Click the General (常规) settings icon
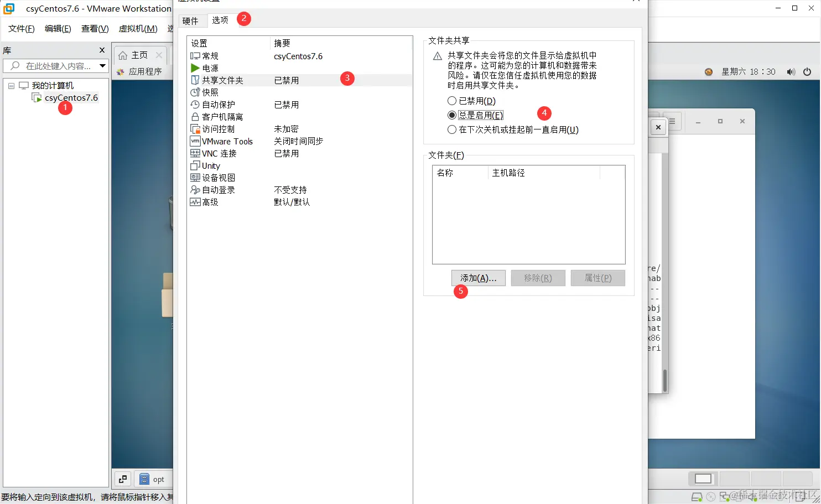821x504 pixels. (195, 56)
